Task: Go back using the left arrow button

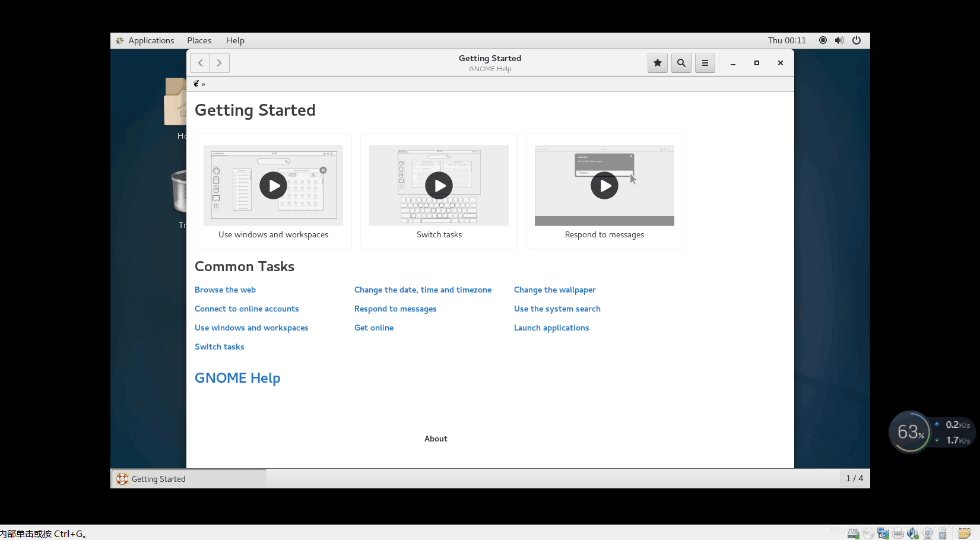Action: [x=200, y=63]
